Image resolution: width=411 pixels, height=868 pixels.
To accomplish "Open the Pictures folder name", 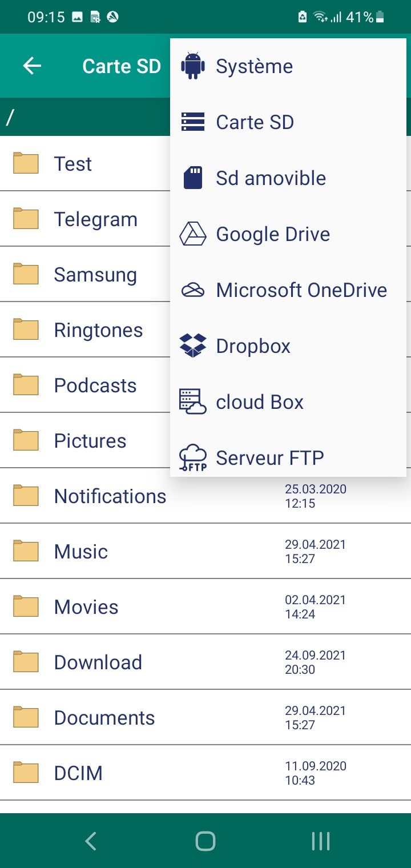I will [90, 441].
